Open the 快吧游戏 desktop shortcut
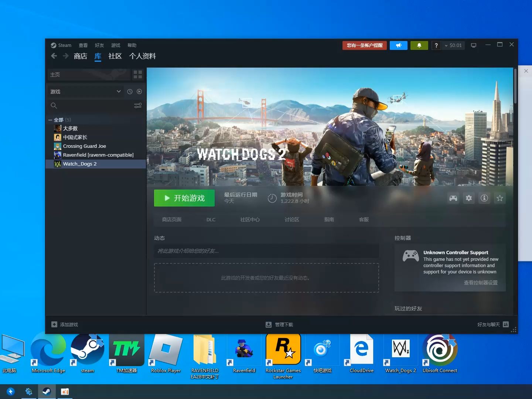 (323, 354)
